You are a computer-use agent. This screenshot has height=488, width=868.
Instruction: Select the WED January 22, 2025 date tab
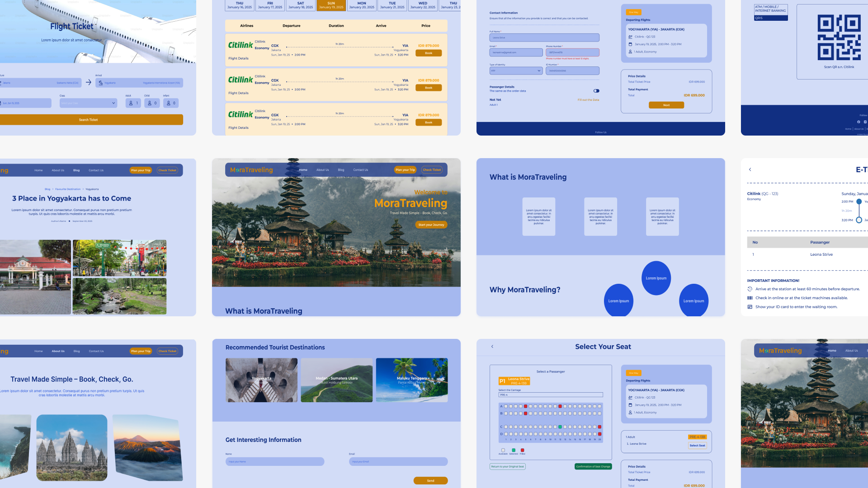click(423, 5)
